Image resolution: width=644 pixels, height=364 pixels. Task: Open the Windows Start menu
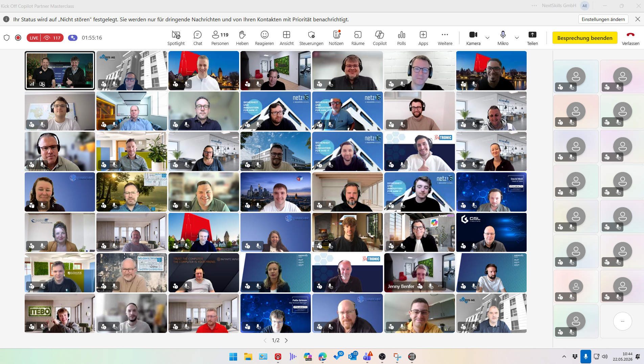(x=233, y=357)
